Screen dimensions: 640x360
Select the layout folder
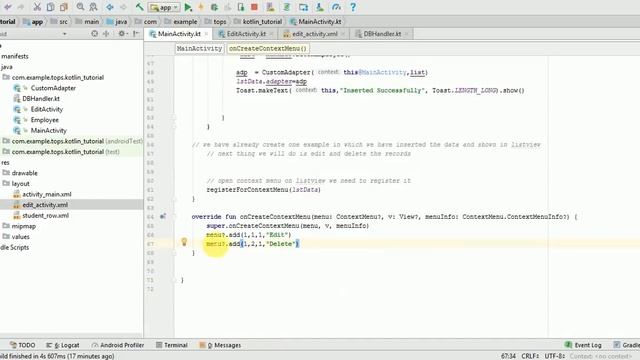[16, 184]
